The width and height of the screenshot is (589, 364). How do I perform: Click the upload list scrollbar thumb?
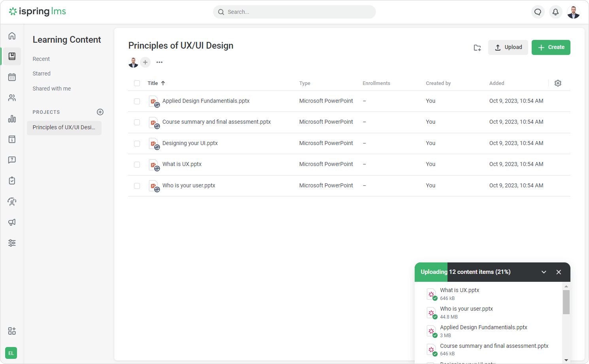click(566, 302)
